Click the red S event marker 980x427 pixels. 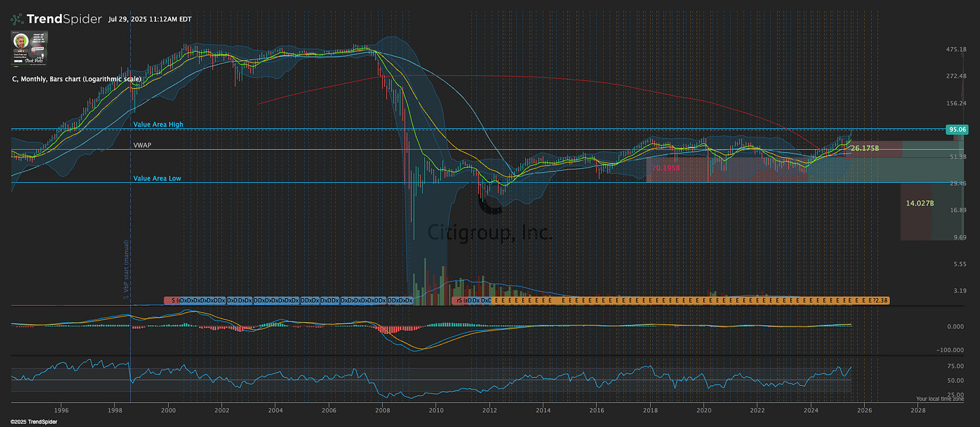[173, 300]
